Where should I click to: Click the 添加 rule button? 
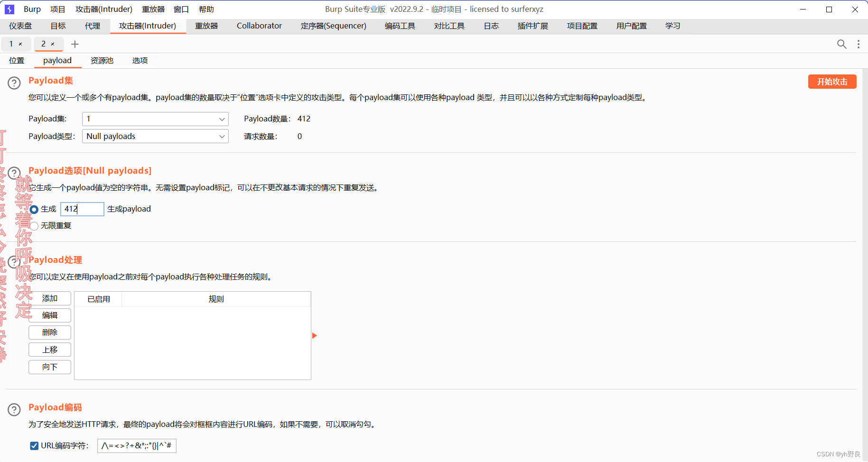[x=50, y=298]
